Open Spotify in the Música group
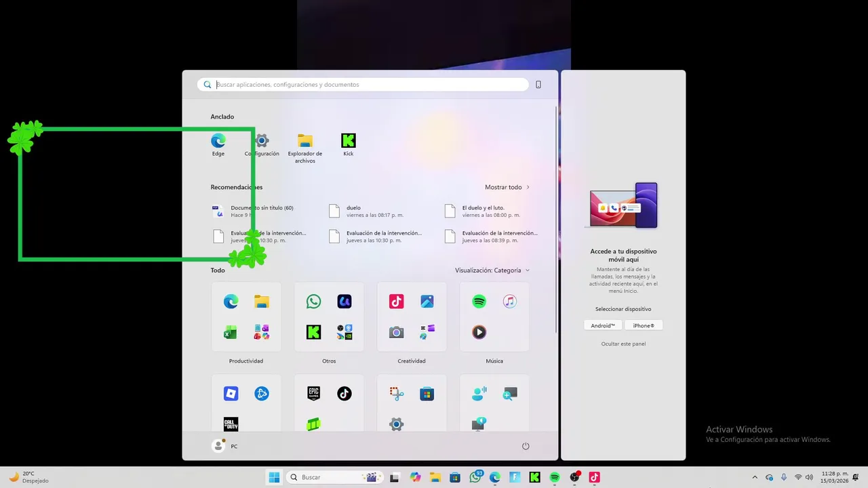The image size is (868, 488). [479, 302]
